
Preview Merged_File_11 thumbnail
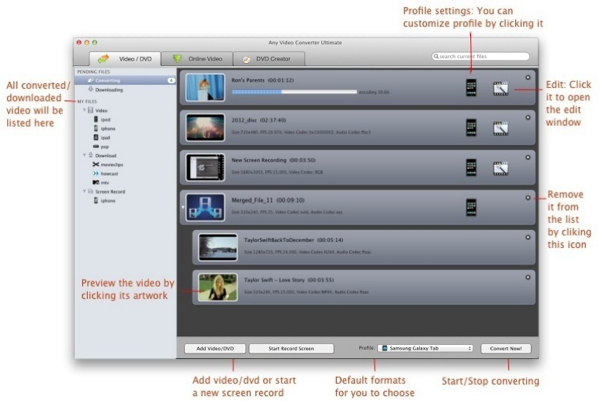pyautogui.click(x=205, y=207)
